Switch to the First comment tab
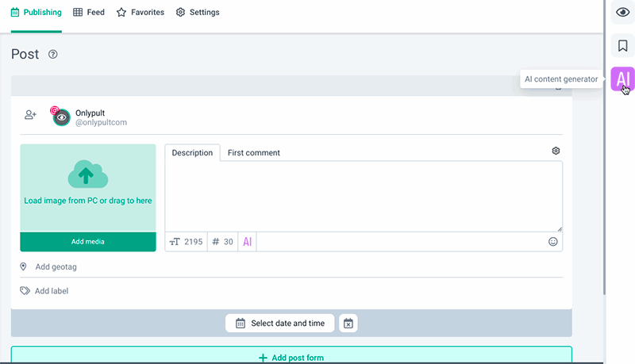The width and height of the screenshot is (635, 364). pos(253,152)
